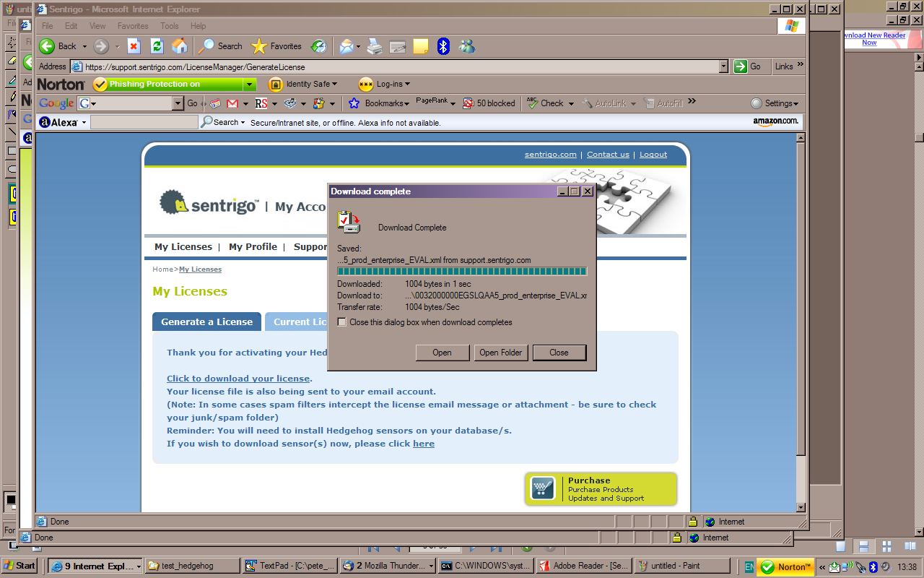Switch to TextPad in taskbar
Viewport: 924px width, 578px height.
point(289,566)
